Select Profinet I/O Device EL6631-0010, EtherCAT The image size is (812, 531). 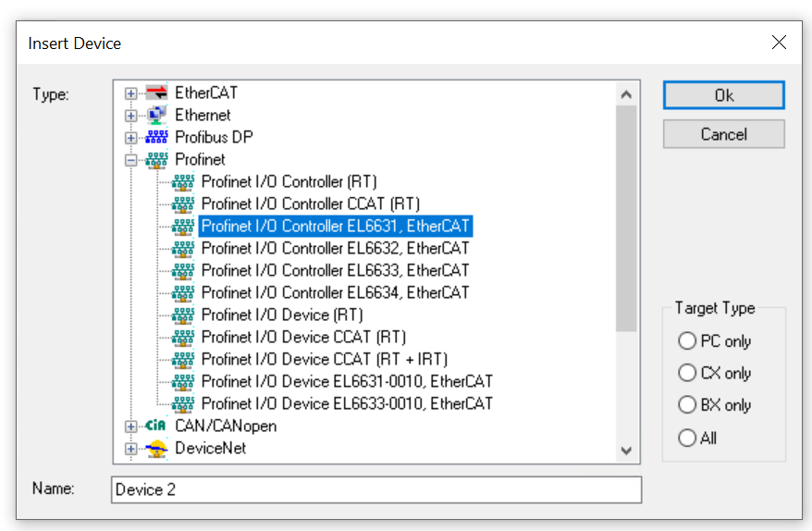click(x=347, y=382)
